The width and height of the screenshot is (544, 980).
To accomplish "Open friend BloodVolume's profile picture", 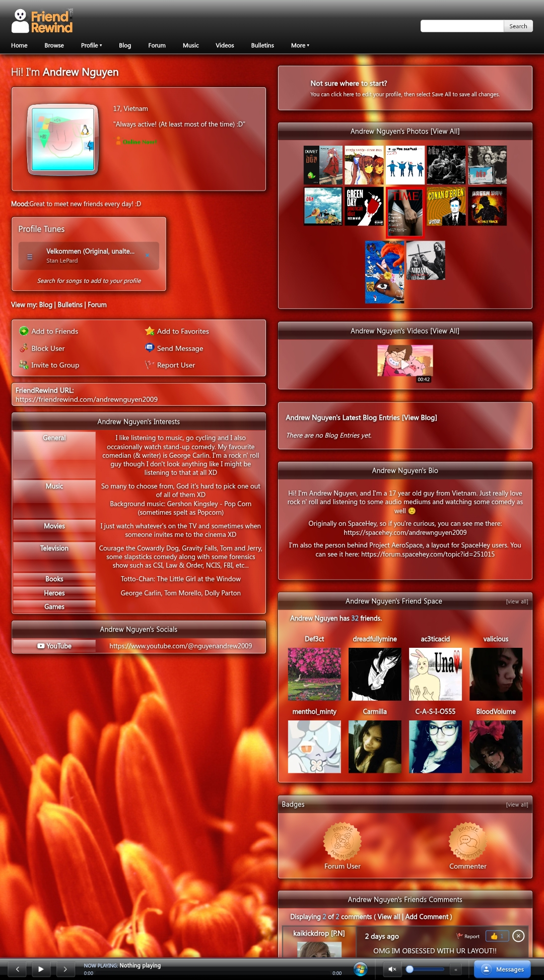I will [496, 747].
